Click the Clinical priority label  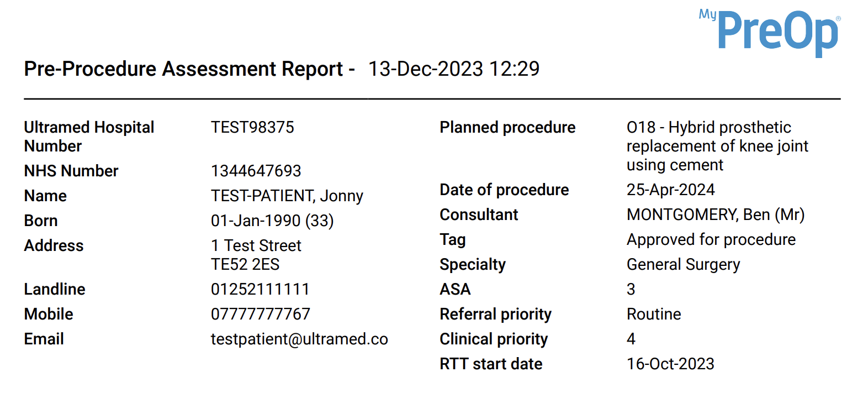click(494, 339)
